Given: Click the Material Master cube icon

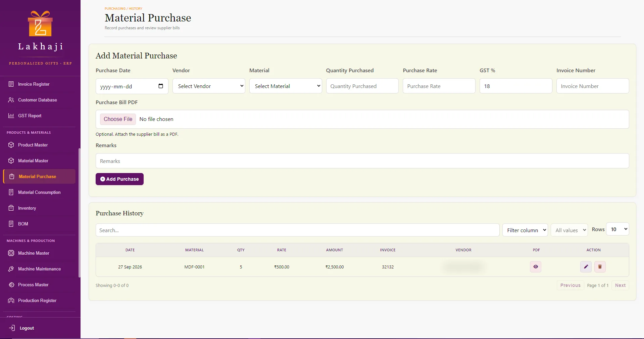Looking at the screenshot, I should tap(11, 161).
